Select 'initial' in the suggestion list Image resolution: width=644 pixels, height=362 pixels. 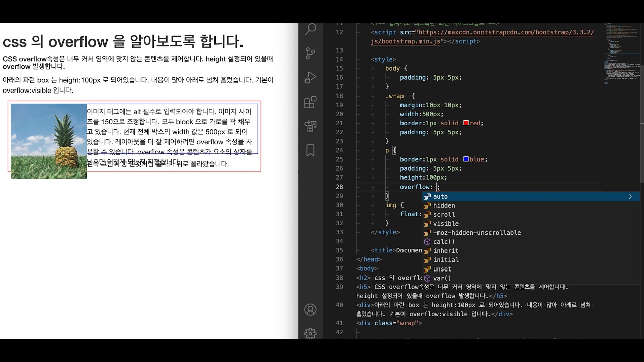531,259
